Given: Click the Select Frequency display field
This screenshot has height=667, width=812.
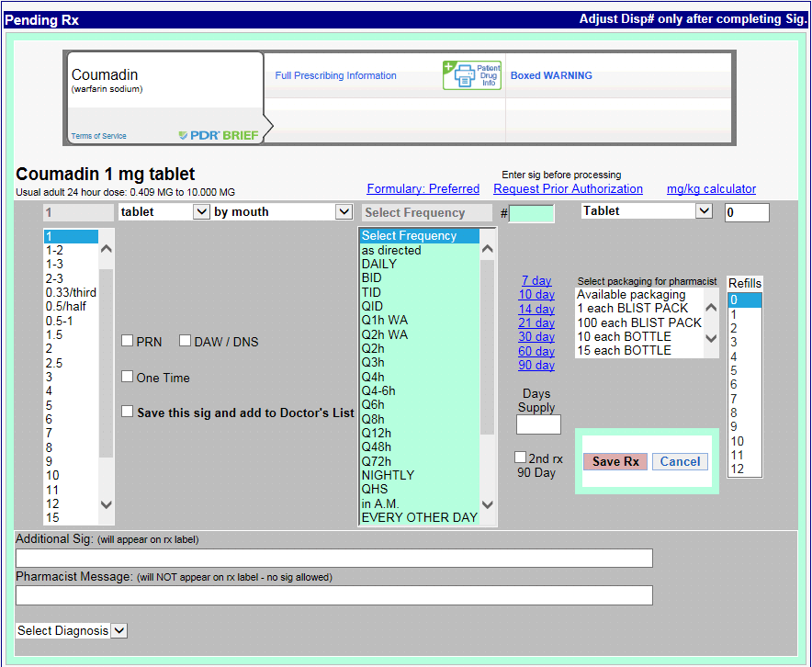Looking at the screenshot, I should [427, 213].
